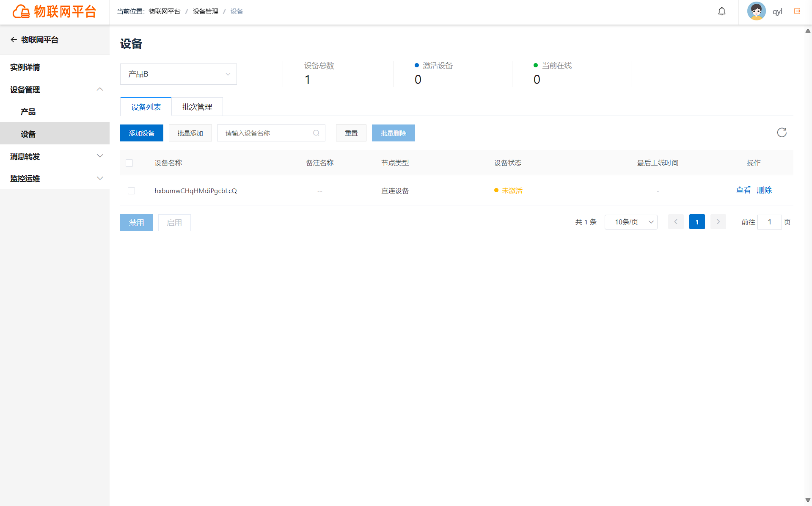Click the 删除 link for the device
This screenshot has height=506, width=812.
(x=764, y=190)
